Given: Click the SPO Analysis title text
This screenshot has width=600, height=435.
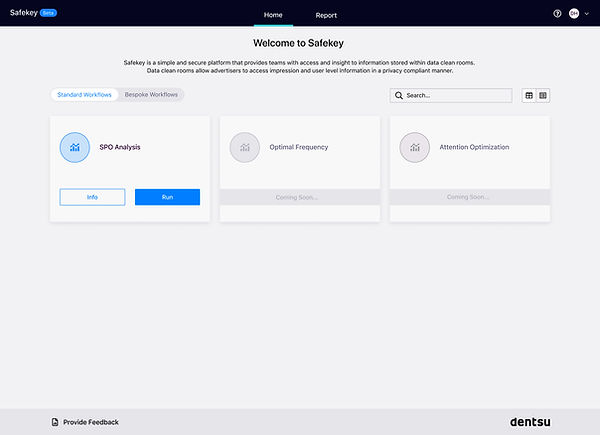Looking at the screenshot, I should coord(120,147).
